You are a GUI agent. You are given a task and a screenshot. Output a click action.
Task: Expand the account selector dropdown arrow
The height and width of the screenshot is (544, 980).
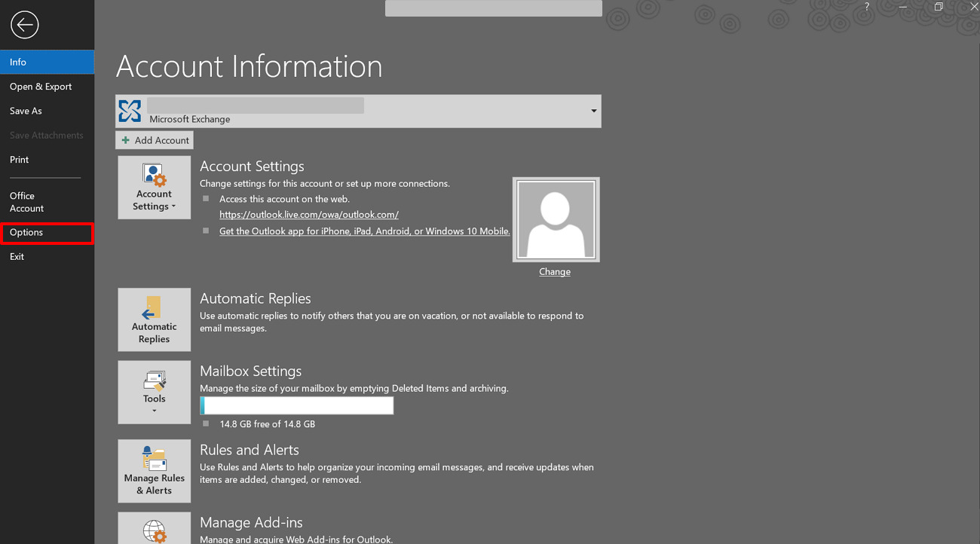pyautogui.click(x=594, y=112)
